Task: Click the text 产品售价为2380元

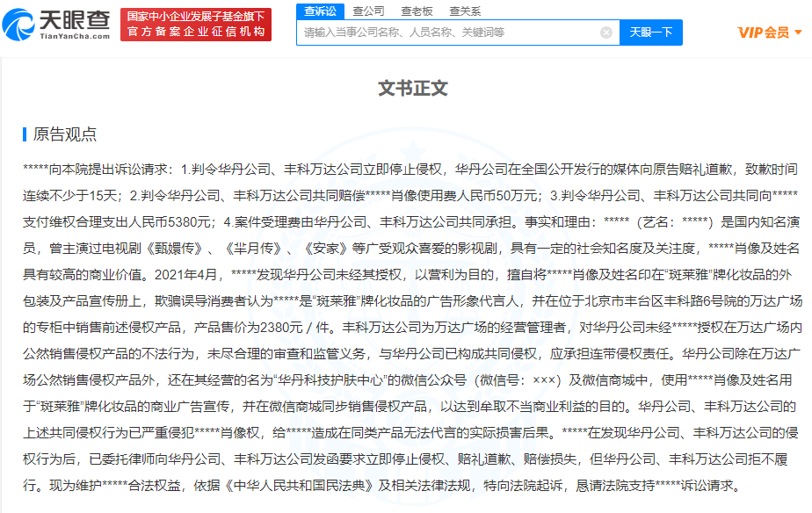Action: coord(248,328)
